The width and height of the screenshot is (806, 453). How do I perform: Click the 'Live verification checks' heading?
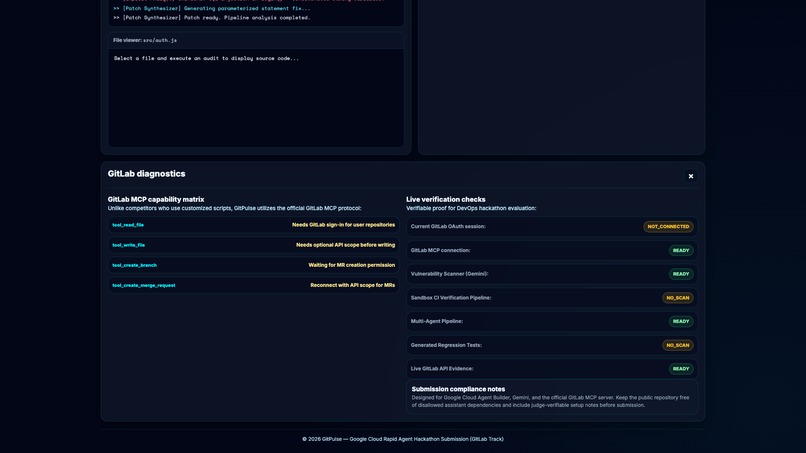[446, 200]
